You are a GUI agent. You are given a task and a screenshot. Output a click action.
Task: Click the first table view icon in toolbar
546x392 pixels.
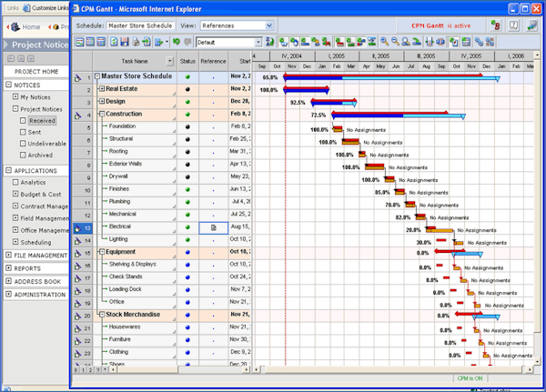pyautogui.click(x=80, y=43)
